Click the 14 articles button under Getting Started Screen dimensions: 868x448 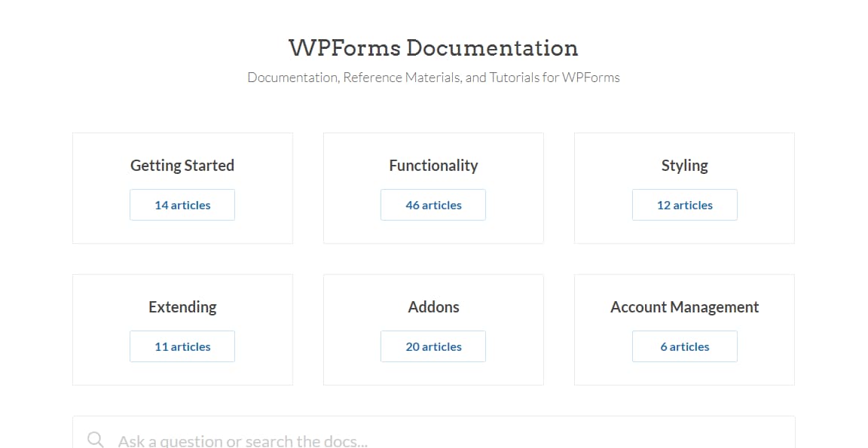click(x=182, y=204)
